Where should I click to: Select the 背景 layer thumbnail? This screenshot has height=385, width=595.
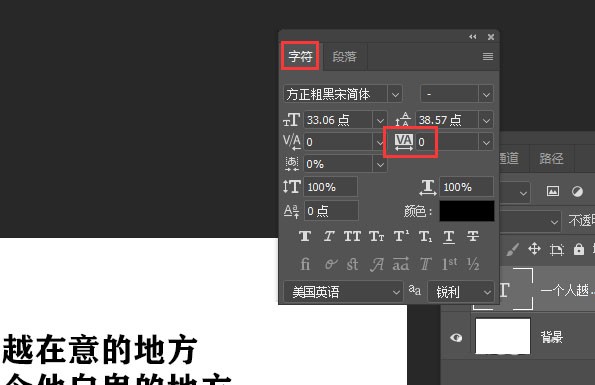pyautogui.click(x=503, y=336)
